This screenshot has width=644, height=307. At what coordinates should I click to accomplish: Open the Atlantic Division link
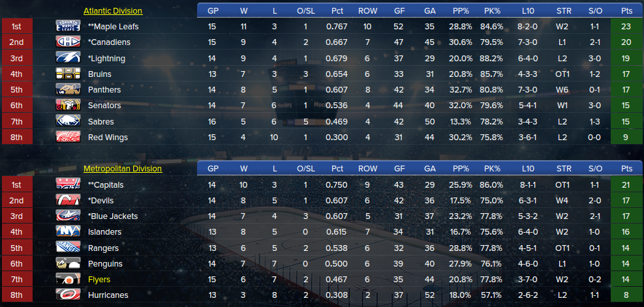tap(113, 11)
